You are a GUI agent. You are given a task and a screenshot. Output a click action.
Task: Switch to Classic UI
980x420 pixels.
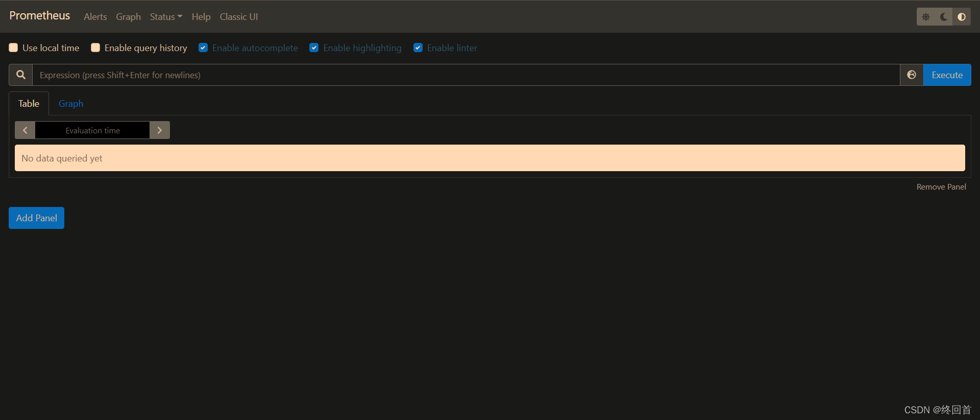(239, 17)
